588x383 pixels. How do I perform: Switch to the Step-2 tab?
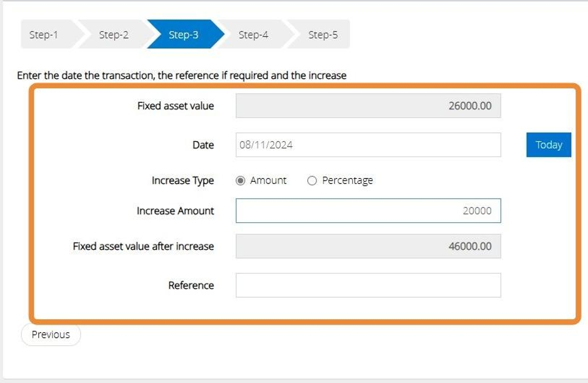[x=113, y=35]
